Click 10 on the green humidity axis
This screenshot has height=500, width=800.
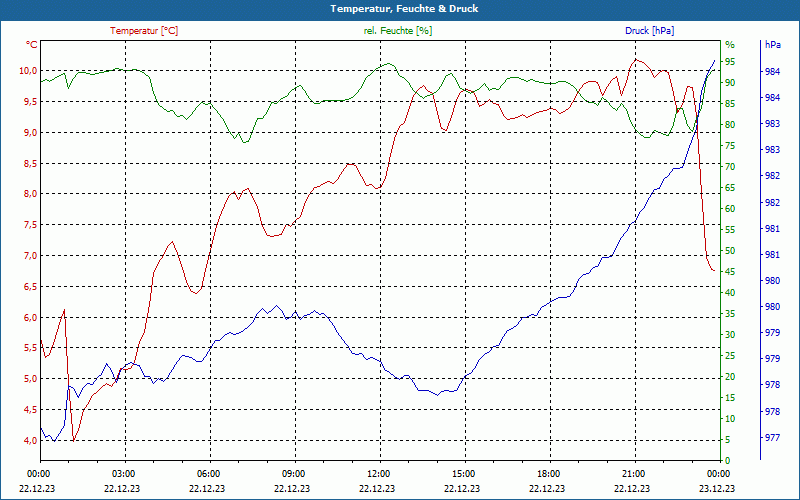730,419
